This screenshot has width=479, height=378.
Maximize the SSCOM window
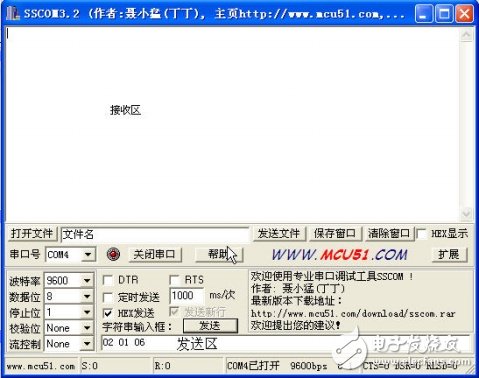pyautogui.click(x=444, y=14)
